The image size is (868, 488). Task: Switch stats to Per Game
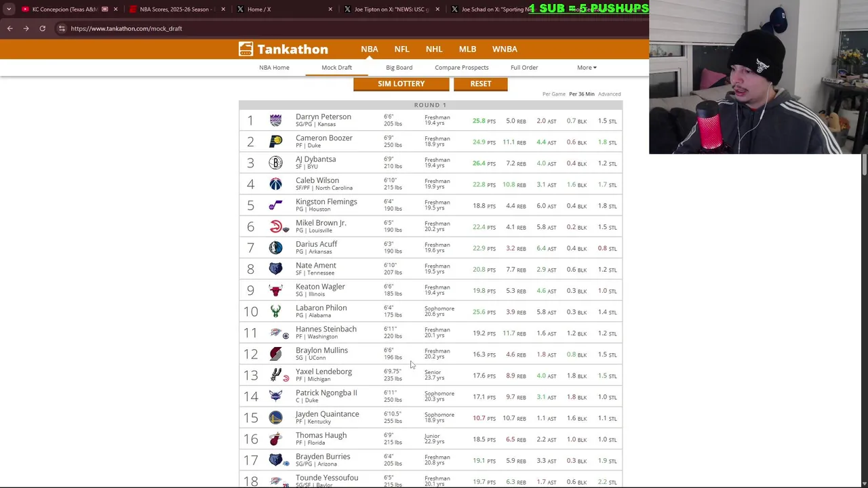coord(553,94)
